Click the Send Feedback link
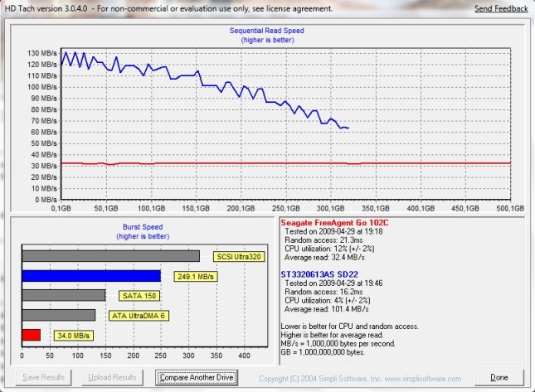 coord(500,8)
